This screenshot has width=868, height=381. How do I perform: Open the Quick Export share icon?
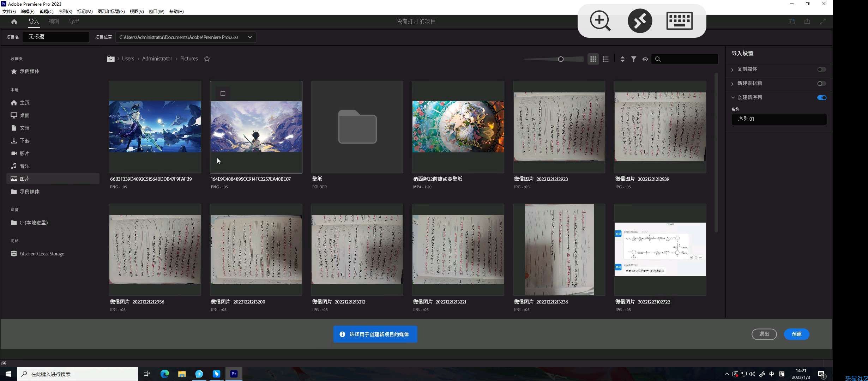pyautogui.click(x=807, y=22)
